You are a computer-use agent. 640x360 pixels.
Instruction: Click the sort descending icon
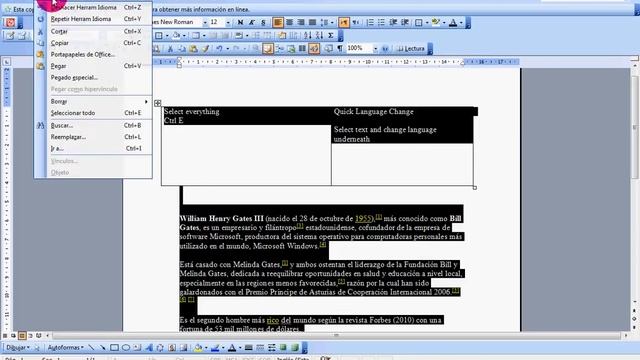point(319,36)
